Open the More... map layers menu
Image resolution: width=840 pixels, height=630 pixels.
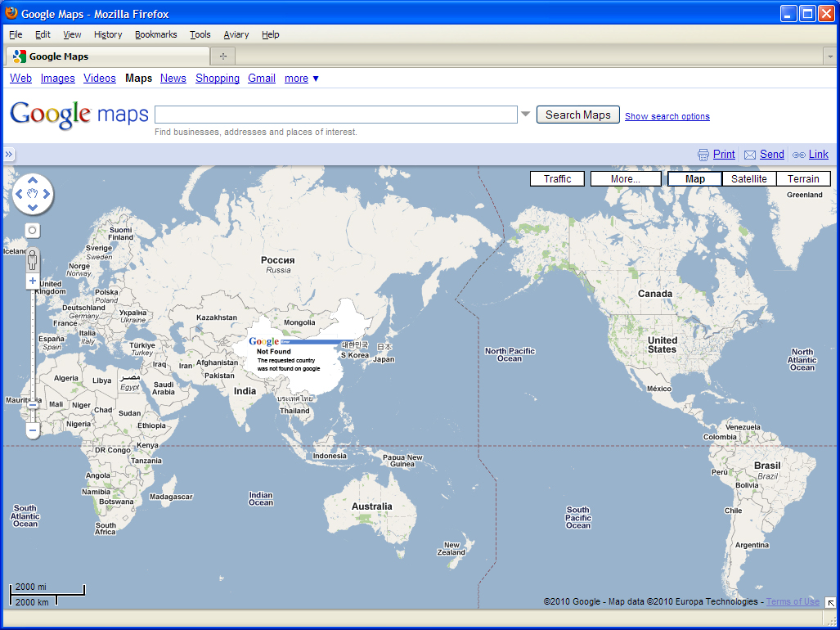click(626, 179)
